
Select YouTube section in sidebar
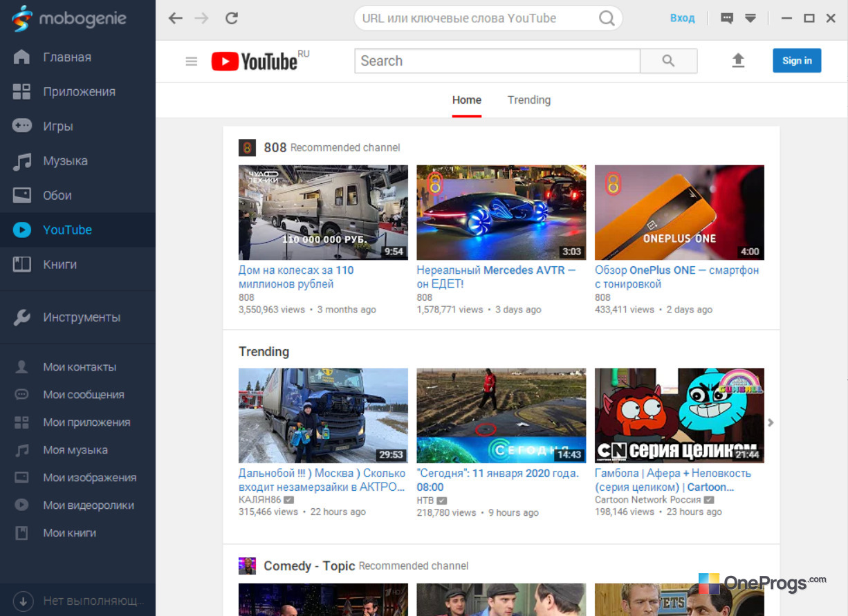coord(77,230)
